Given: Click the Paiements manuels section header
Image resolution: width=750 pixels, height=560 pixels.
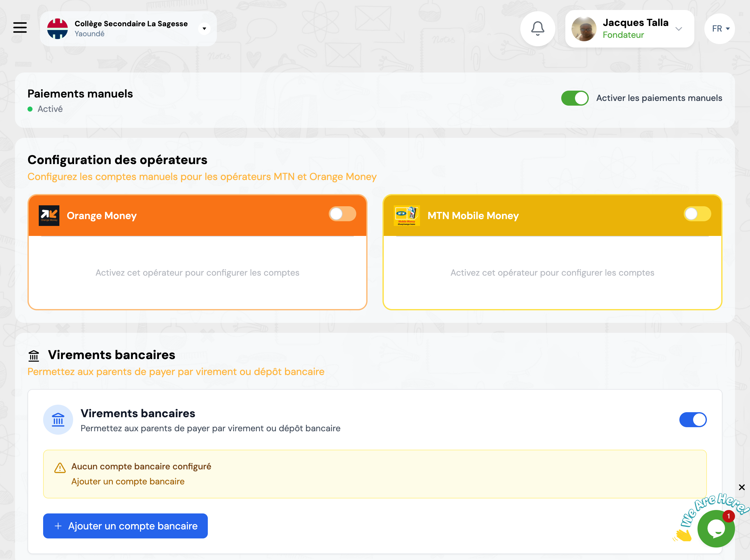Looking at the screenshot, I should tap(80, 94).
